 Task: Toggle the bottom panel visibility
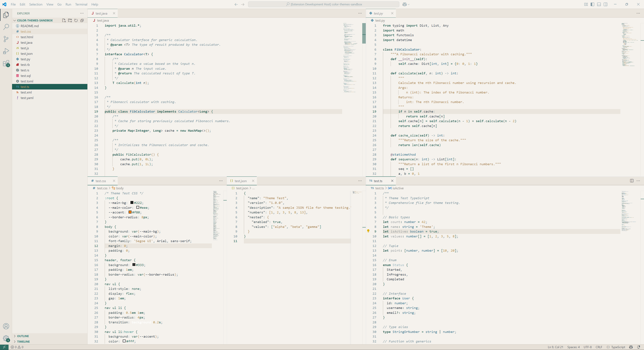(599, 4)
